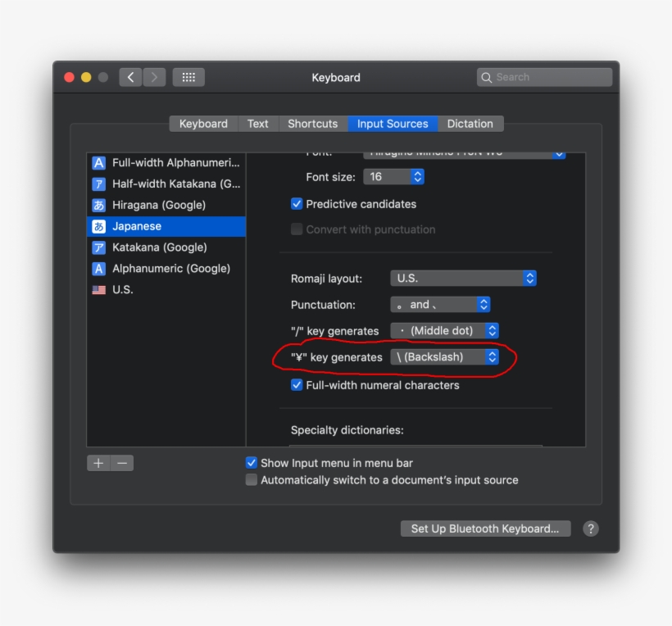Viewport: 672px width, 626px height.
Task: Uncheck Predictive candidates
Action: point(297,204)
